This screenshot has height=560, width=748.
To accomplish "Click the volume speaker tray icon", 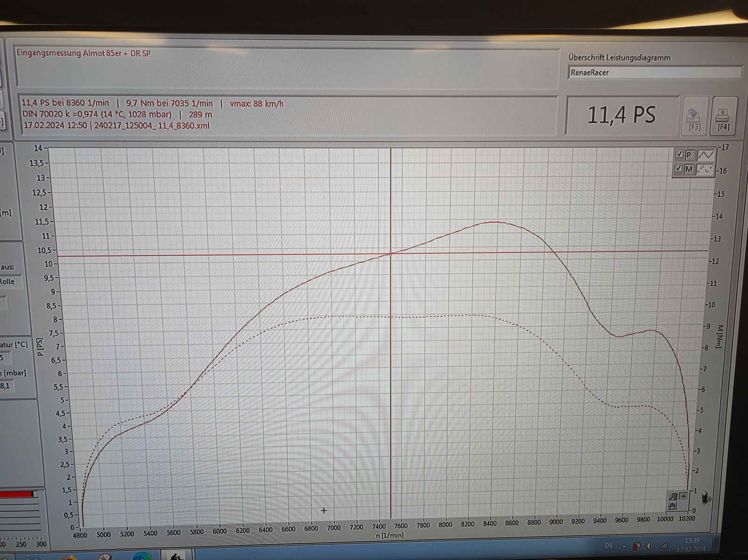I will coord(650,546).
